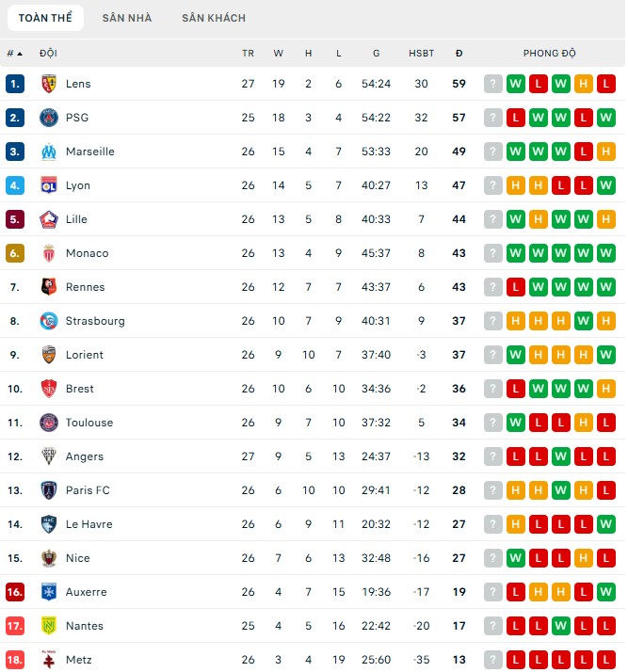Select the Toàn thể tab
The height and width of the screenshot is (672, 628).
point(46,18)
